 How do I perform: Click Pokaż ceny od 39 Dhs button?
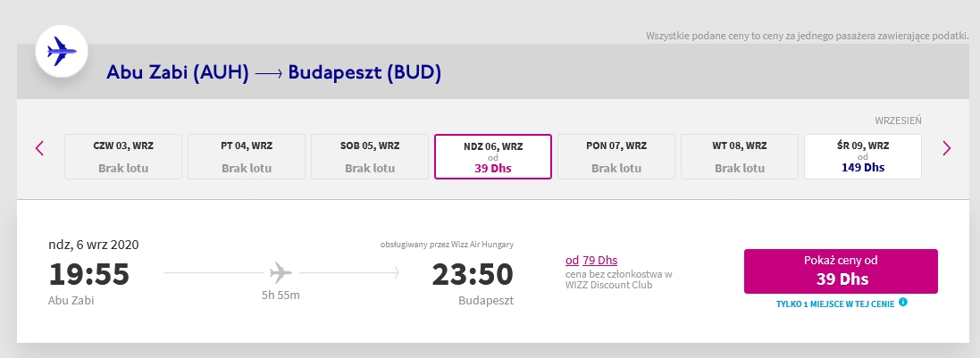point(841,271)
